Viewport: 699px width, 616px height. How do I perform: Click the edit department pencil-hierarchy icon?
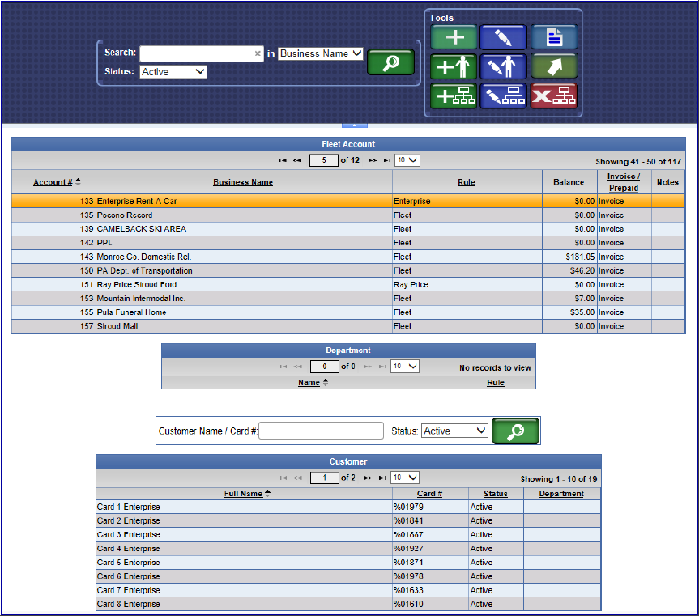point(503,96)
